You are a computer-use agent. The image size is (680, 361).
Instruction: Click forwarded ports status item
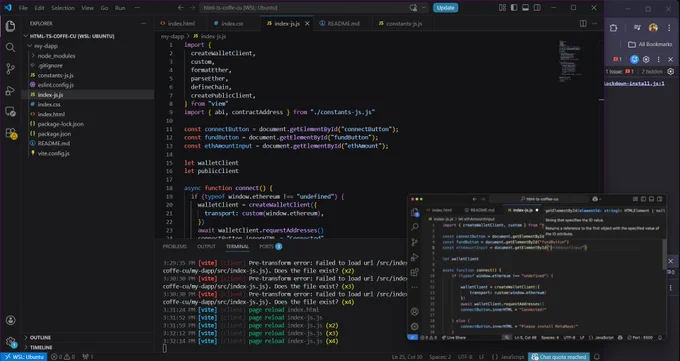coord(88,357)
